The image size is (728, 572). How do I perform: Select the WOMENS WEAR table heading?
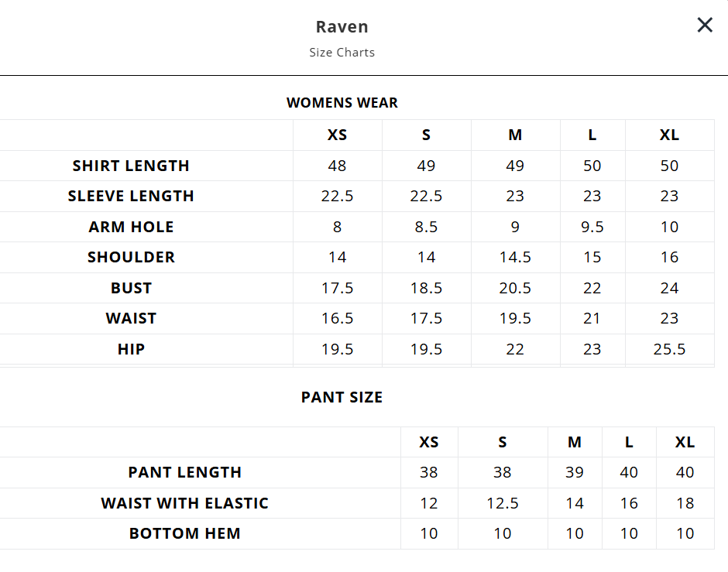tap(342, 103)
